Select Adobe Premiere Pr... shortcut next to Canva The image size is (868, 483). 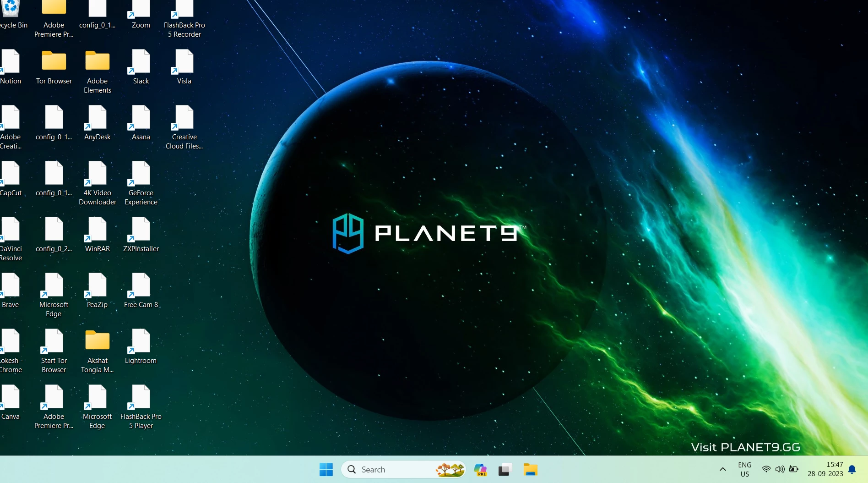click(x=54, y=407)
